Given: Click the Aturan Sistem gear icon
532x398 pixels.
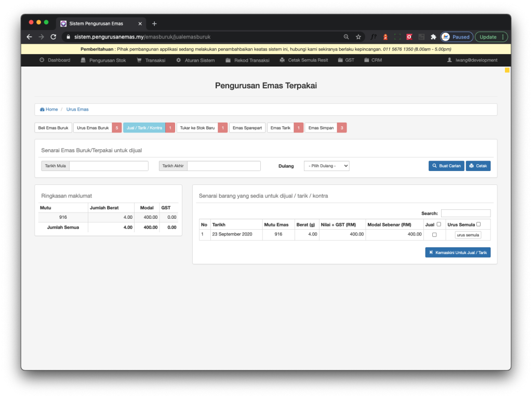Looking at the screenshot, I should tap(179, 60).
